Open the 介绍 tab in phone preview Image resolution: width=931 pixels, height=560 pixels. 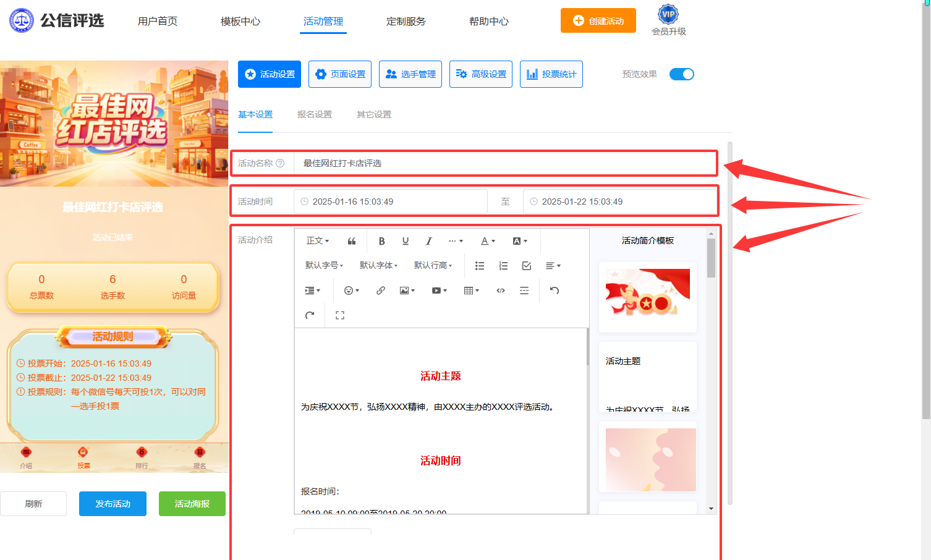point(26,457)
